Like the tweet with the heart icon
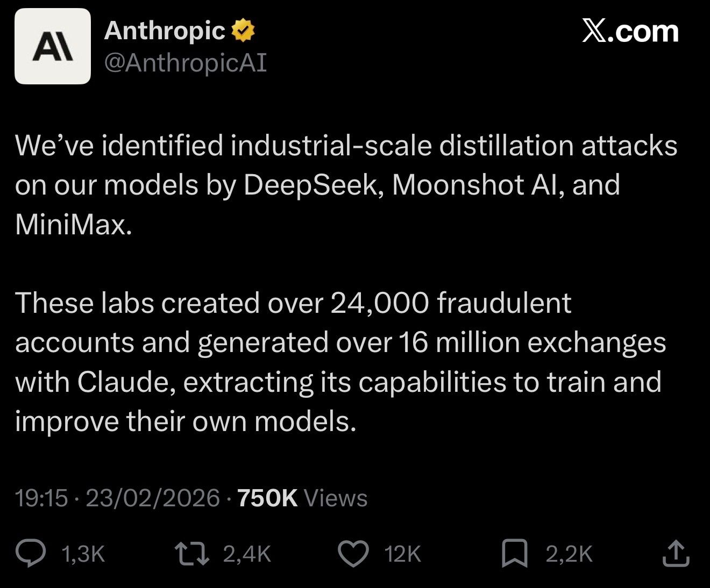Screen dimensions: 710x588 353,554
